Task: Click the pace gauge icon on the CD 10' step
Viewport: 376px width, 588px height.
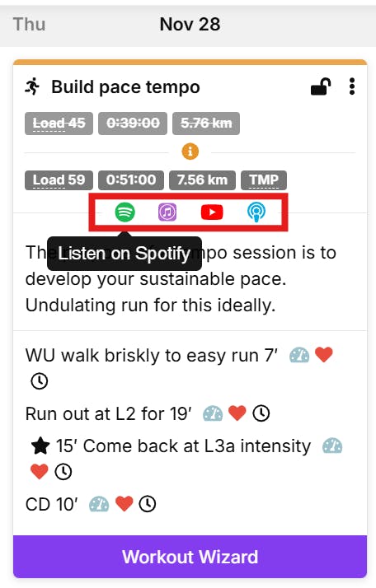Action: point(99,504)
